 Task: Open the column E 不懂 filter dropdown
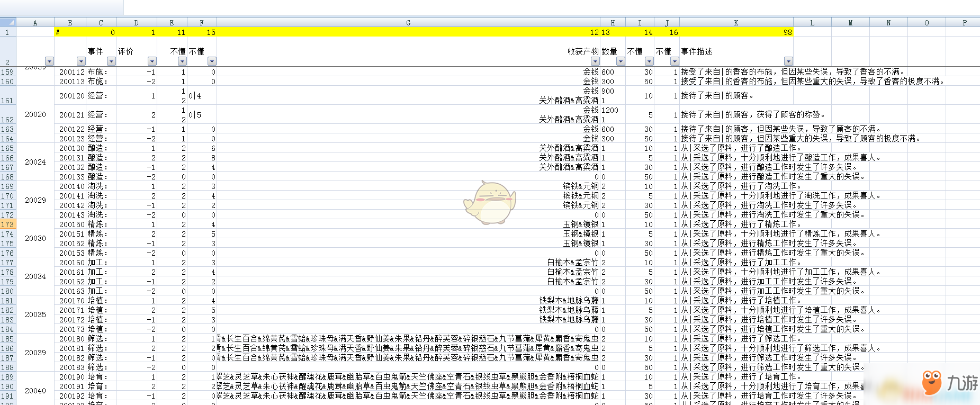click(182, 61)
